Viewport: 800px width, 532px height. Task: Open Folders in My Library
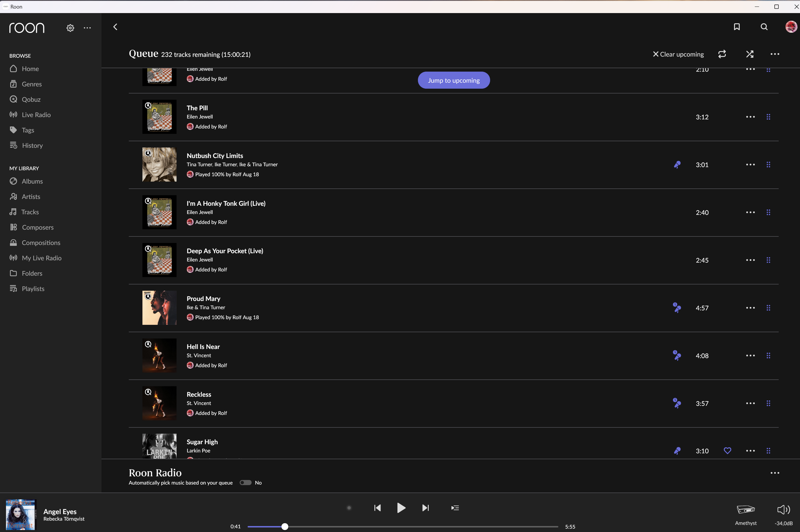click(x=26, y=273)
